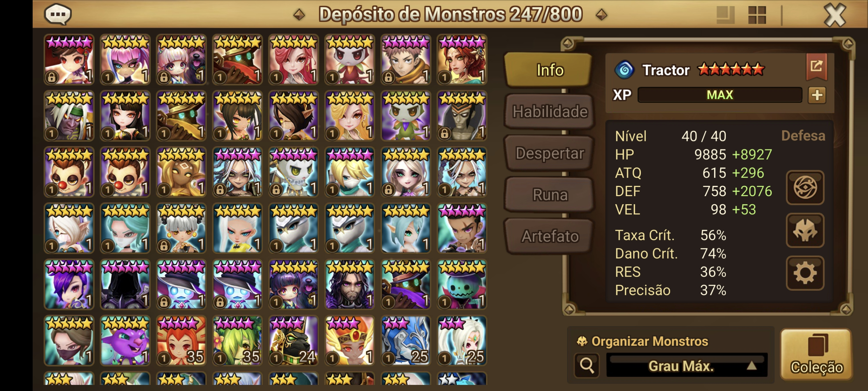Click the monster mask skin icon
The height and width of the screenshot is (391, 868).
tap(805, 230)
